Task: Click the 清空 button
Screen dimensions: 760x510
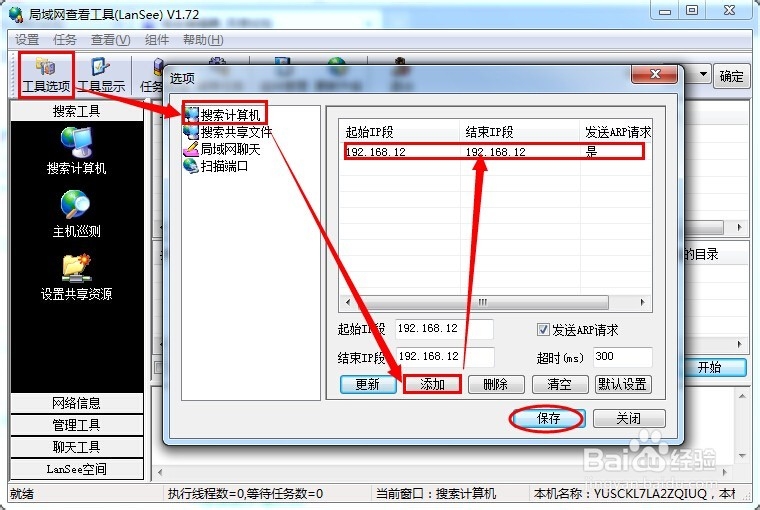Action: click(x=560, y=384)
